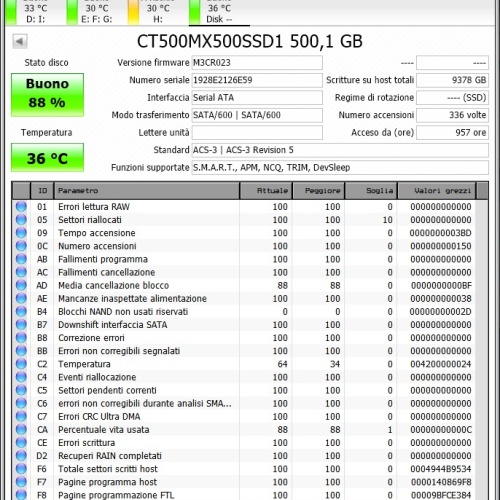Click the Funzioni supportate field
Image resolution: width=500 pixels, height=500 pixels.
click(x=340, y=167)
